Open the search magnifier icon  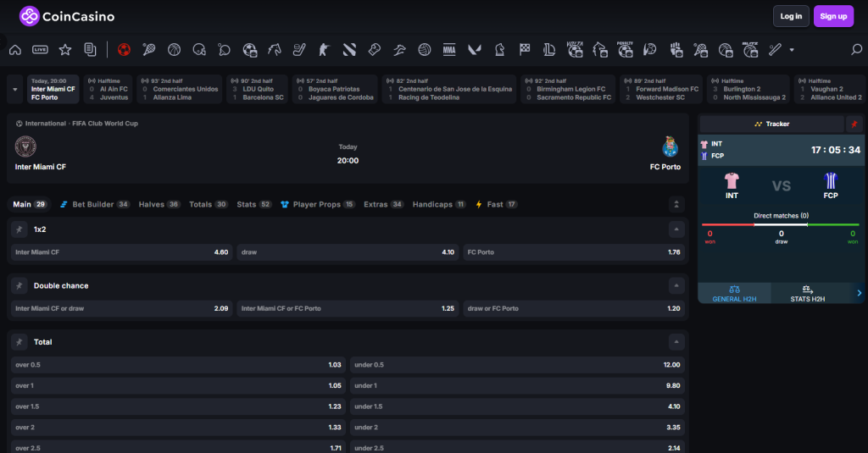(x=856, y=50)
